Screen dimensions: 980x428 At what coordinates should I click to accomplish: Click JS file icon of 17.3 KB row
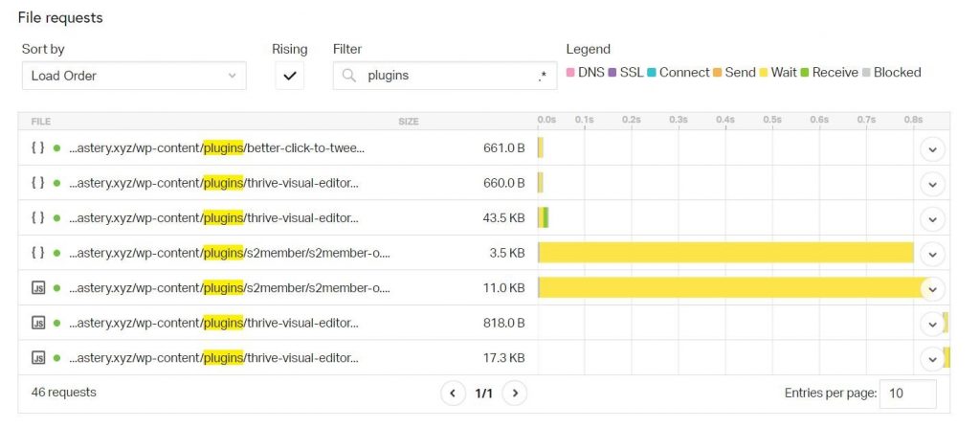(x=38, y=358)
